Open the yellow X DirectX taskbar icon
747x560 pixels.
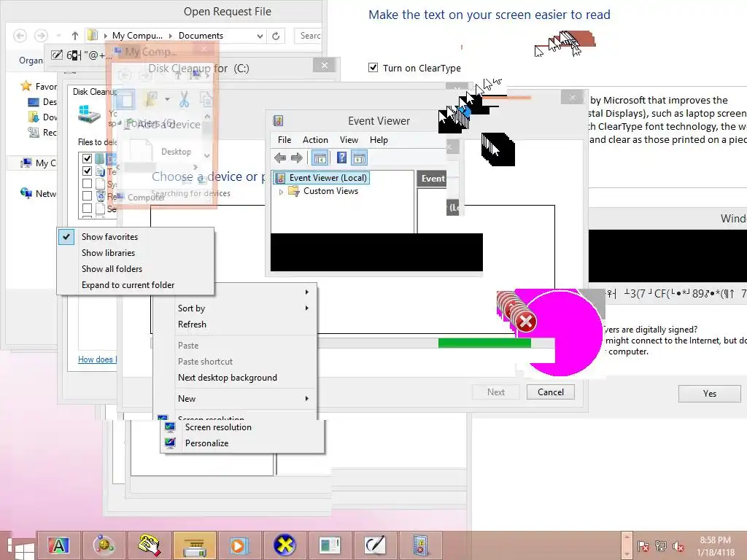click(x=285, y=545)
